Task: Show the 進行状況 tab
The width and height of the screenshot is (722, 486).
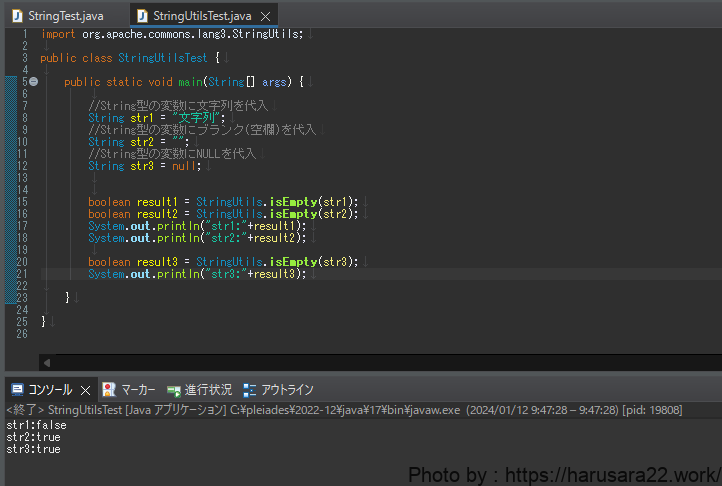Action: (208, 390)
